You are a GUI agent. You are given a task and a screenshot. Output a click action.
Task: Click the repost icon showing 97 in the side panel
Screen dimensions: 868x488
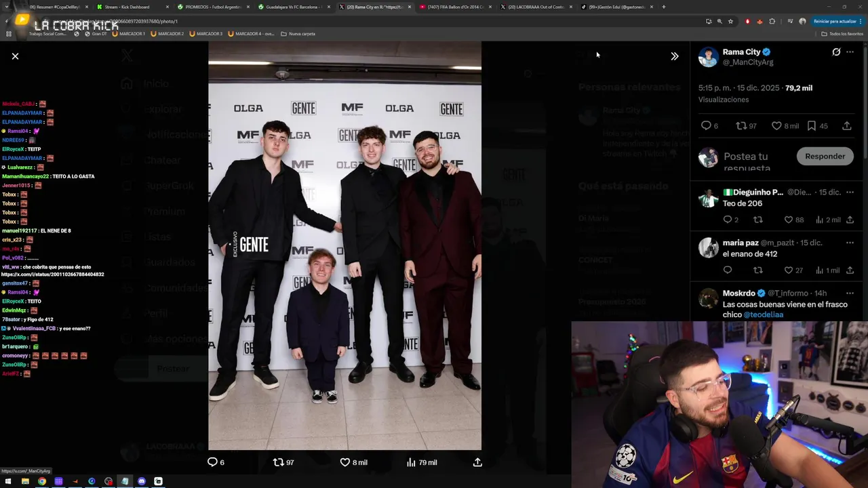click(741, 125)
